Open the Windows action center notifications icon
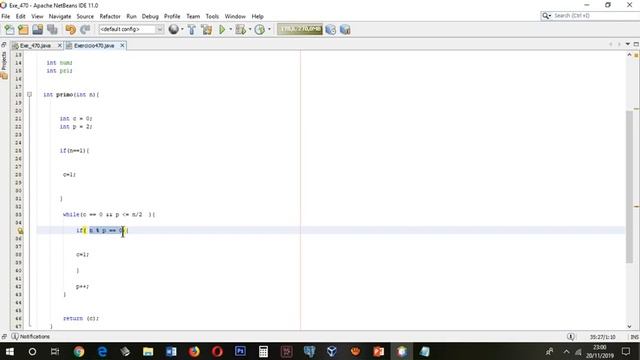The height and width of the screenshot is (360, 640). click(x=626, y=351)
